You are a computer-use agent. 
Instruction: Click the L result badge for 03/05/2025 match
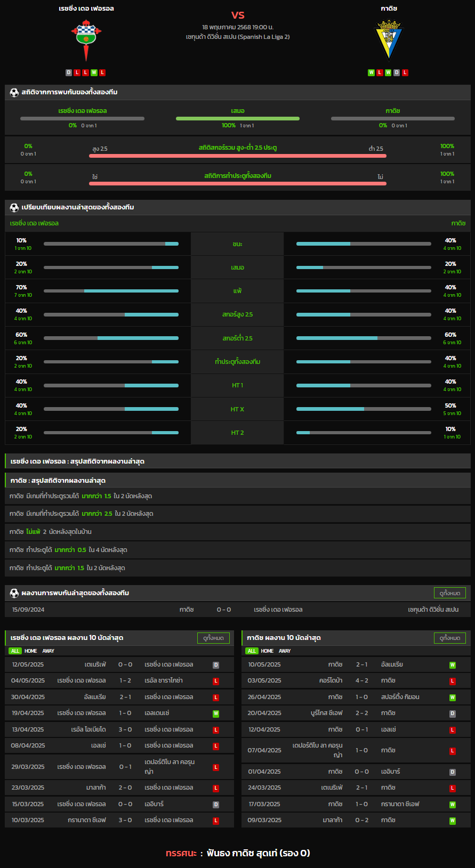452,681
